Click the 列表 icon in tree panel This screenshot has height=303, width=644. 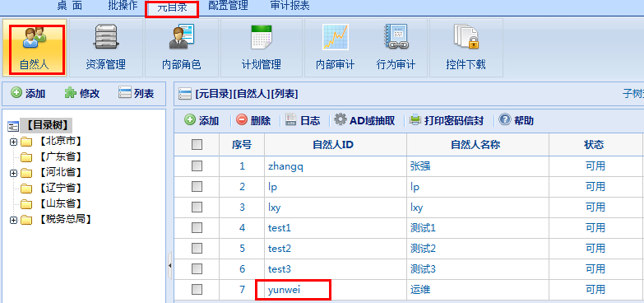coord(125,93)
